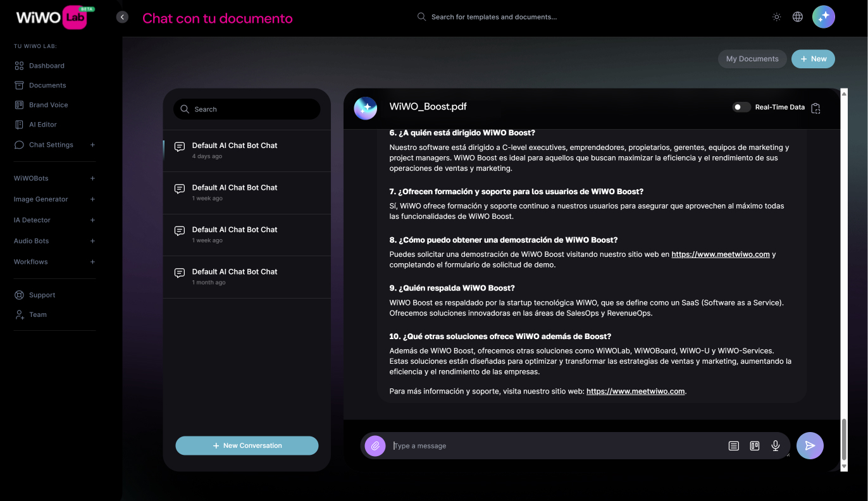Click the board icon beside the microphone
The height and width of the screenshot is (501, 868).
[754, 446]
